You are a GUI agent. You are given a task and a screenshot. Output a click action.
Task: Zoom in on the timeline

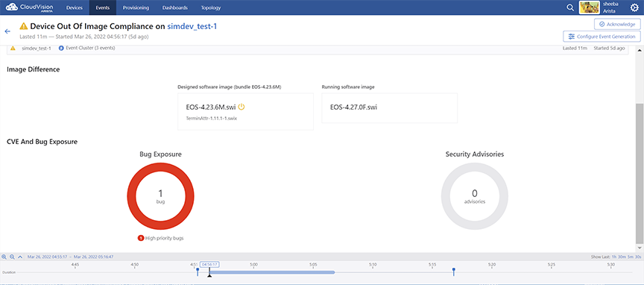pos(4,257)
